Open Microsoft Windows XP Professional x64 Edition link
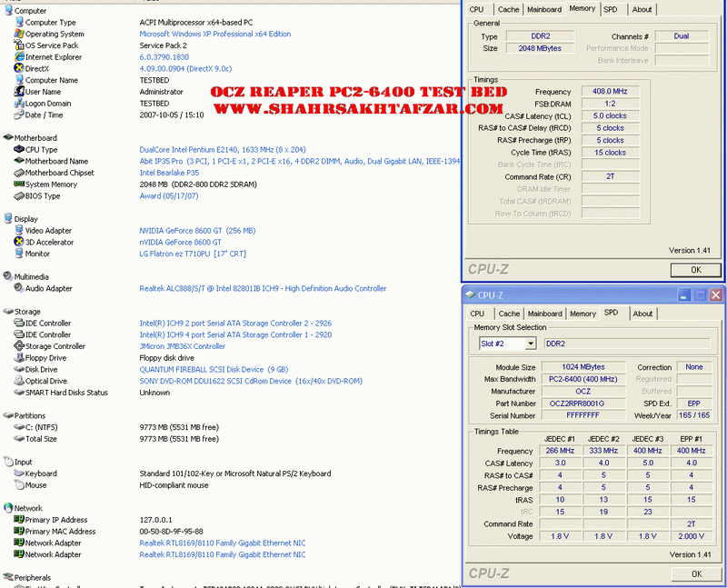The image size is (727, 588). pos(215,34)
